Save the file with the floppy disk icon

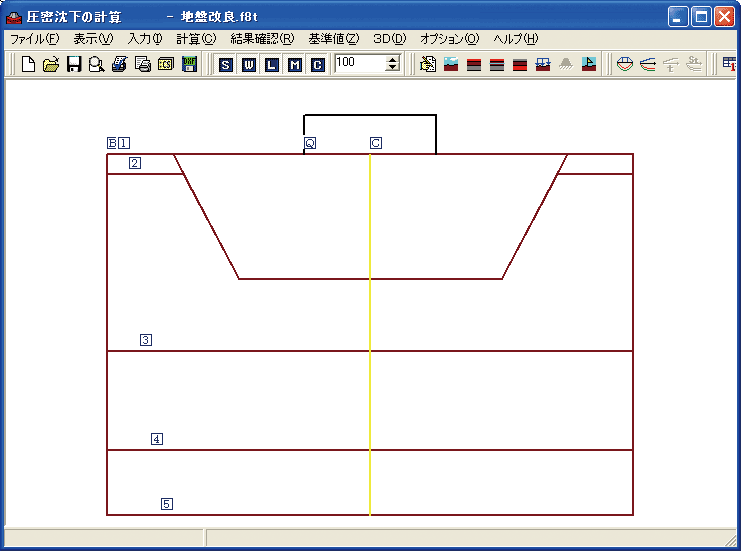pos(74,64)
